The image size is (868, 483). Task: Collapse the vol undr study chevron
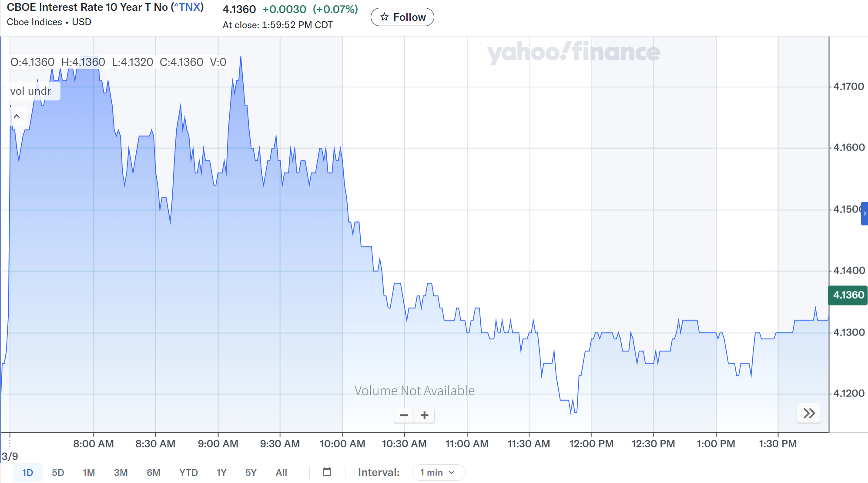17,116
